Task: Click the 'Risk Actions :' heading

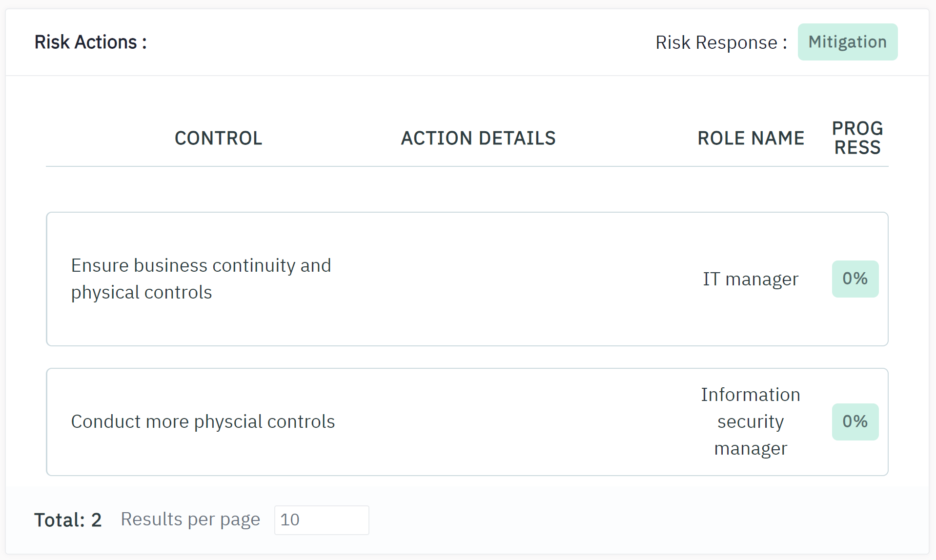Action: [x=90, y=42]
